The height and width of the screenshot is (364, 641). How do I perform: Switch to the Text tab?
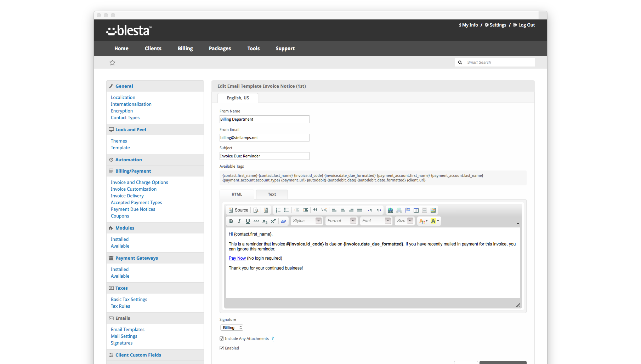coord(272,194)
